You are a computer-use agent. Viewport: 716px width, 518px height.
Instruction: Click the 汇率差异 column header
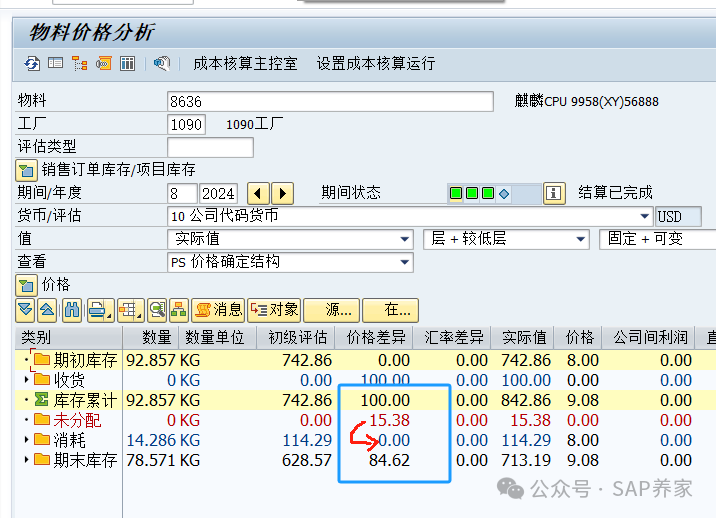(451, 338)
